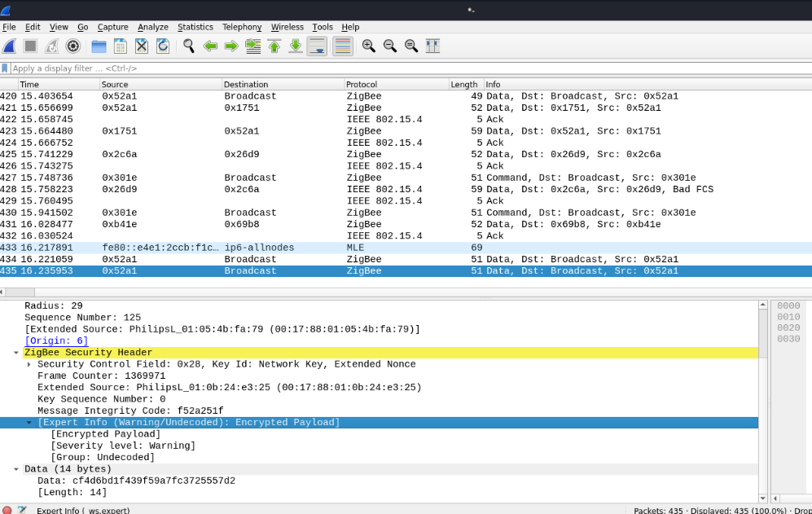The height and width of the screenshot is (514, 812).
Task: Sort packets by Source column
Action: [160, 85]
